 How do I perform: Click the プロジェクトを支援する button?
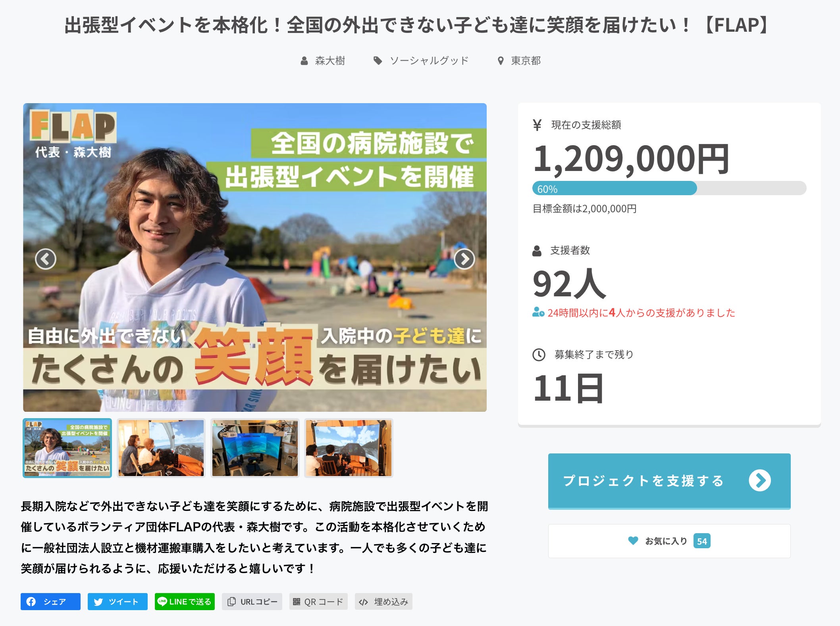point(669,481)
